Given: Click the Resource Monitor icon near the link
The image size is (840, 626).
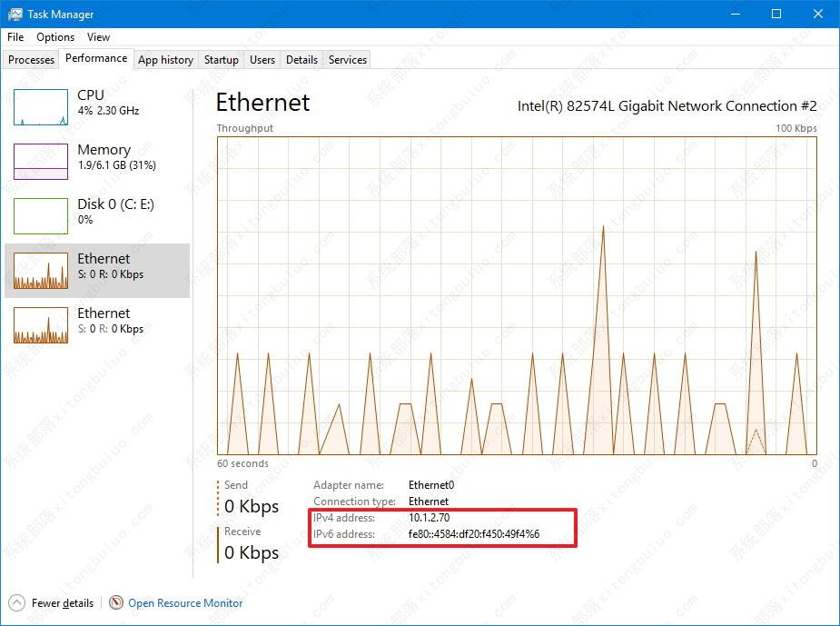Looking at the screenshot, I should pyautogui.click(x=116, y=602).
